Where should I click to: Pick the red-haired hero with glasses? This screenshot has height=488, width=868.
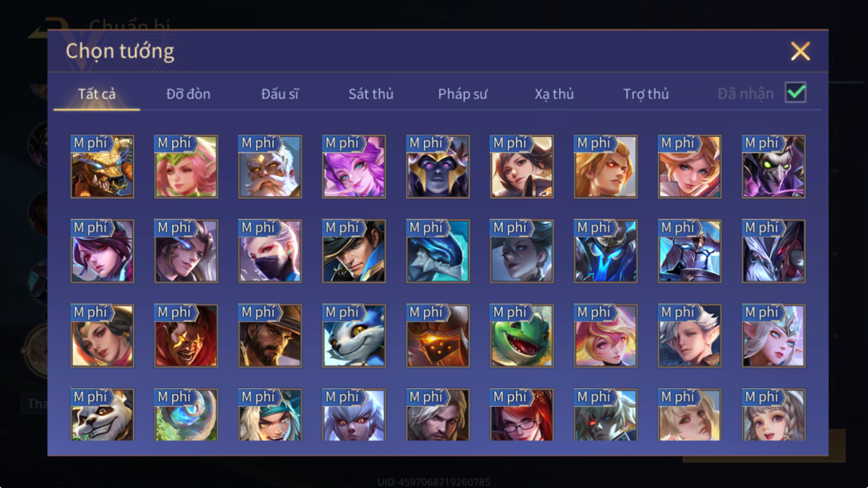(x=521, y=415)
